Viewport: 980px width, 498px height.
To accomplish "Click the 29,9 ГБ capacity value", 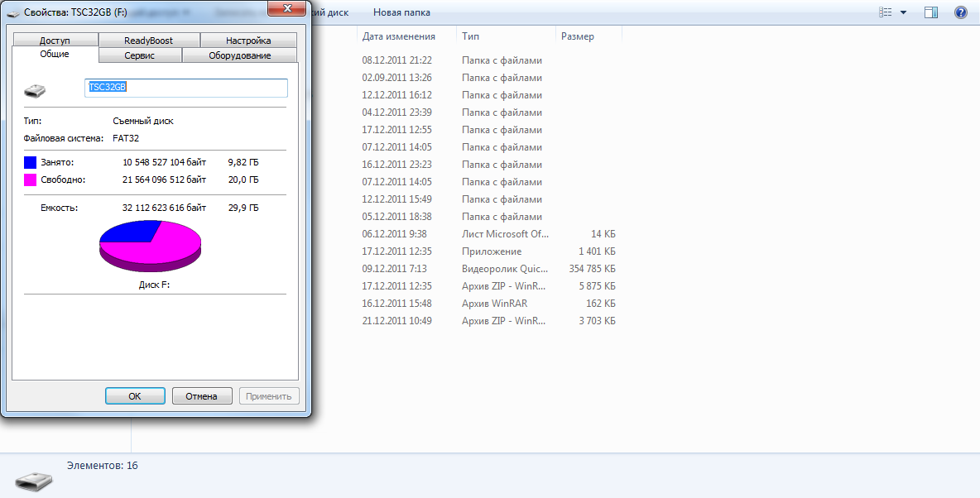I will coord(243,208).
